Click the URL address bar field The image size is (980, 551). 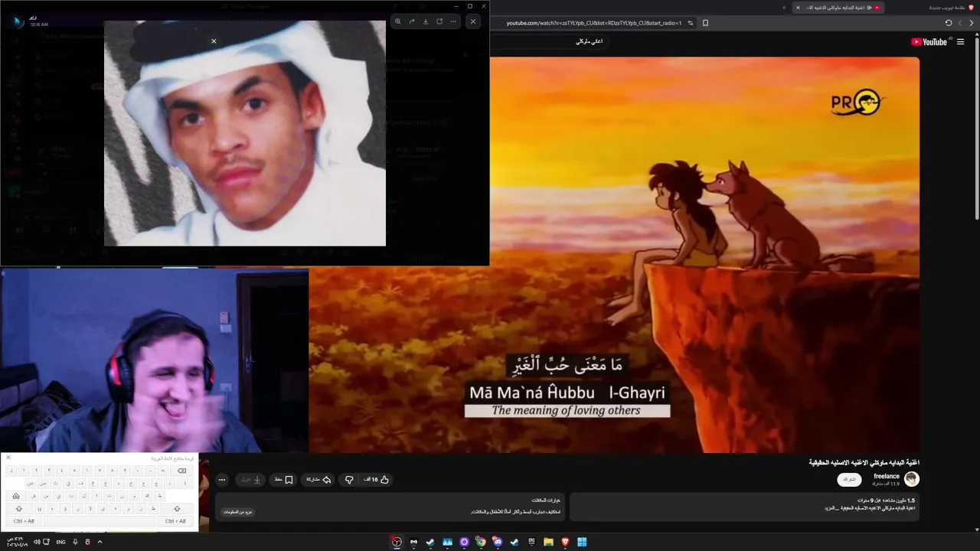[x=593, y=23]
